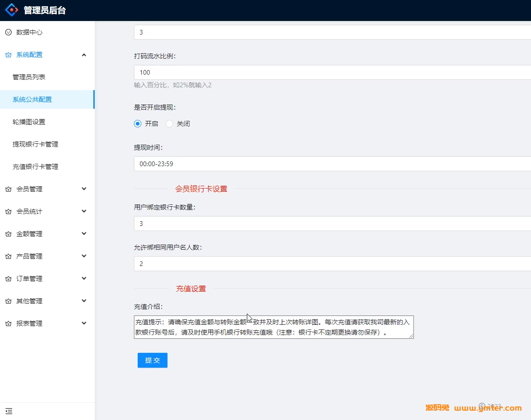The image size is (531, 420).
Task: Click the 是否开启提现 label
Action: [155, 107]
